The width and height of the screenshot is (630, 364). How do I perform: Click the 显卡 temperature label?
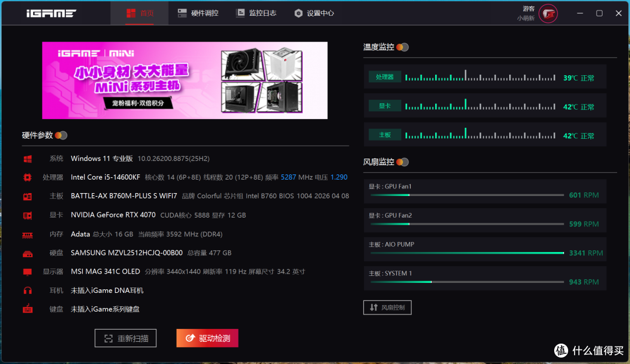coord(385,106)
